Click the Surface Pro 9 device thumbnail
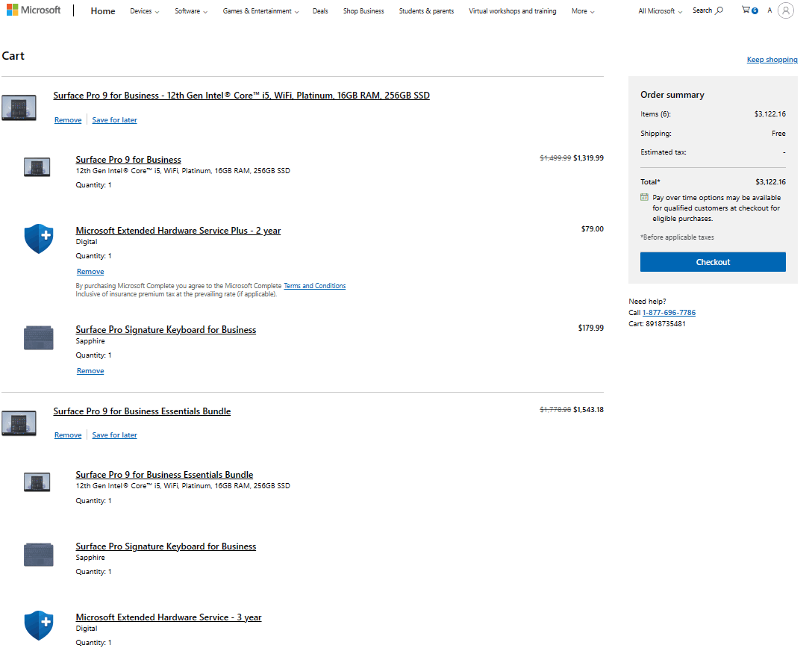The width and height of the screenshot is (812, 651). pos(38,166)
